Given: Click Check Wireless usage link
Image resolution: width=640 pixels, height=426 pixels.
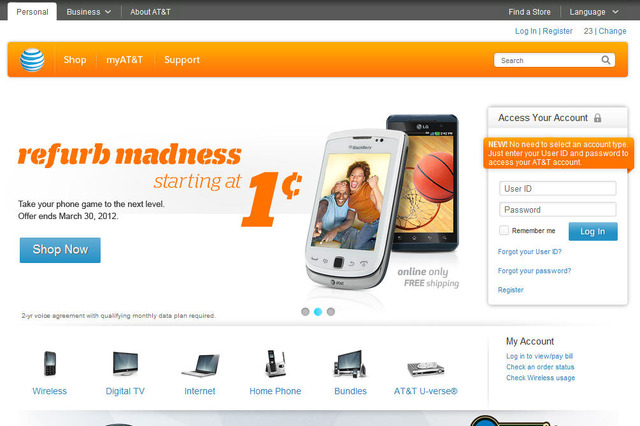Looking at the screenshot, I should click(x=540, y=378).
